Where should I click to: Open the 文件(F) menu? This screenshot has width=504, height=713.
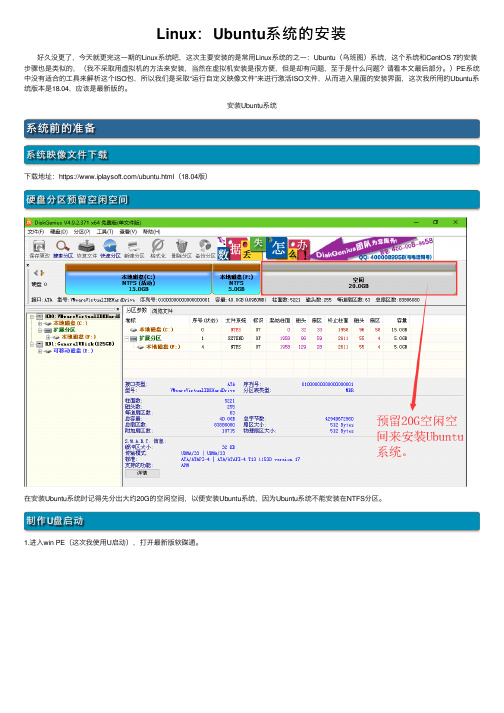coord(35,232)
